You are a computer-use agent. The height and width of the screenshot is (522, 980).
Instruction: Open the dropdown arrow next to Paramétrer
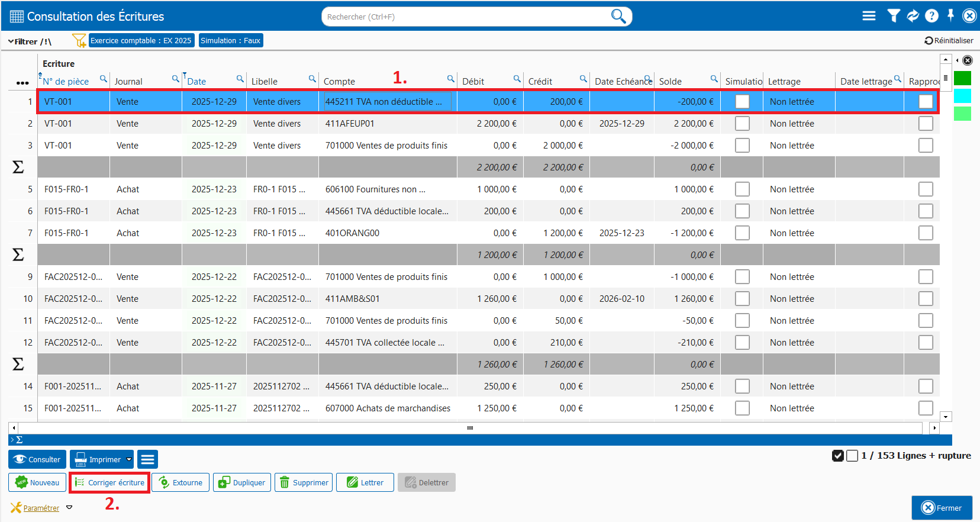69,508
